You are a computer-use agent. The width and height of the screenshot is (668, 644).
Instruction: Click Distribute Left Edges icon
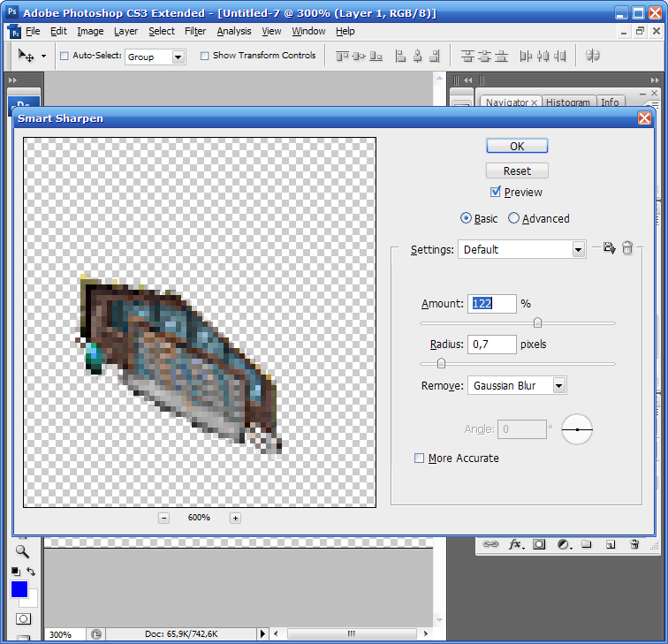point(526,56)
